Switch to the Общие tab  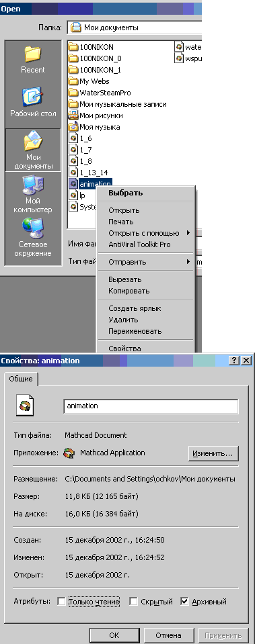point(21,379)
